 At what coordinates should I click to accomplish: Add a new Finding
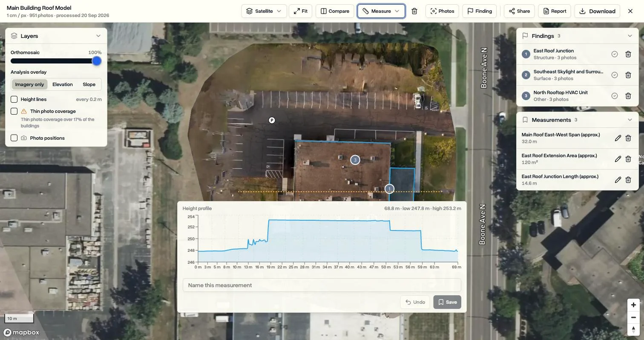[x=480, y=11]
